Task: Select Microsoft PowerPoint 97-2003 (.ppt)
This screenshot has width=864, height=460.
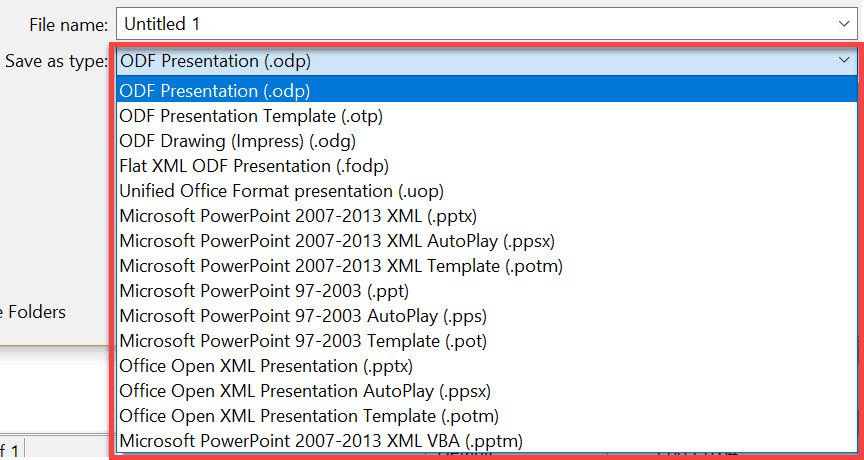Action: 487,291
